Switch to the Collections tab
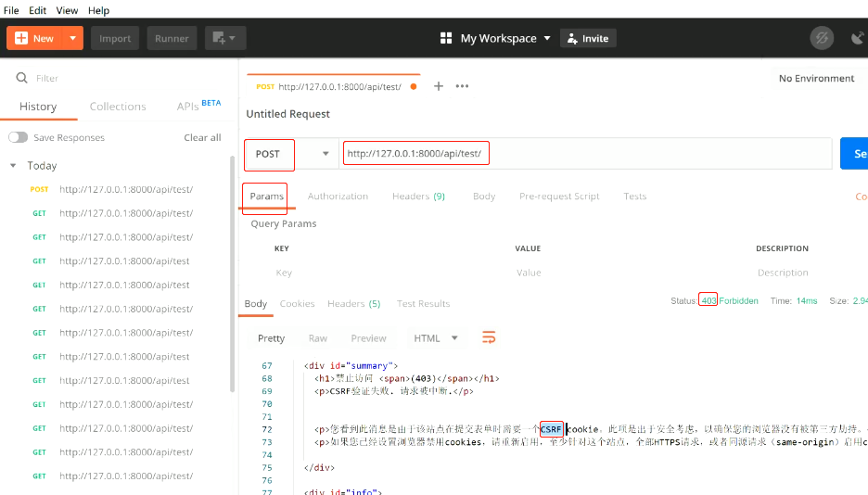Viewport: 868px width, 495px height. coord(118,107)
